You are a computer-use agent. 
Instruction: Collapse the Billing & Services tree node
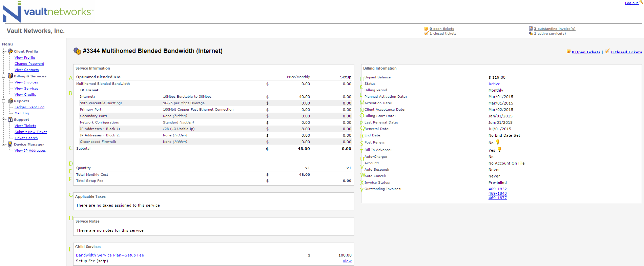tap(4, 76)
